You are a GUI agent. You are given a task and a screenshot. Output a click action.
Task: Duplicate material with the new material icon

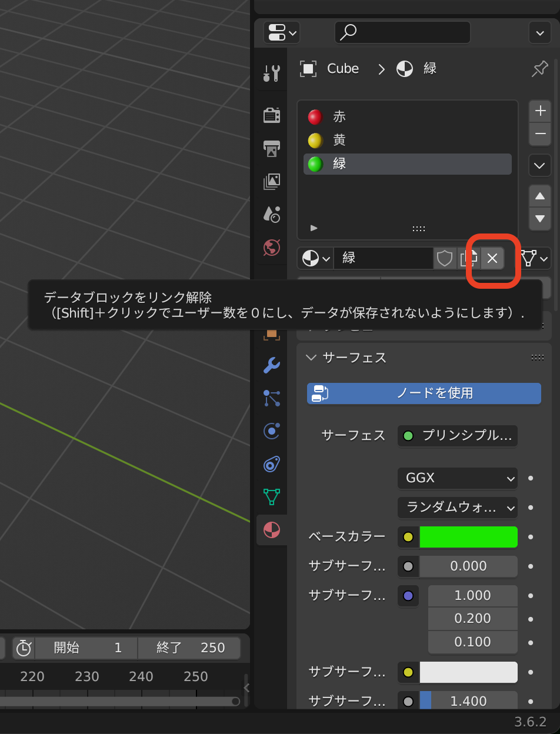click(469, 258)
